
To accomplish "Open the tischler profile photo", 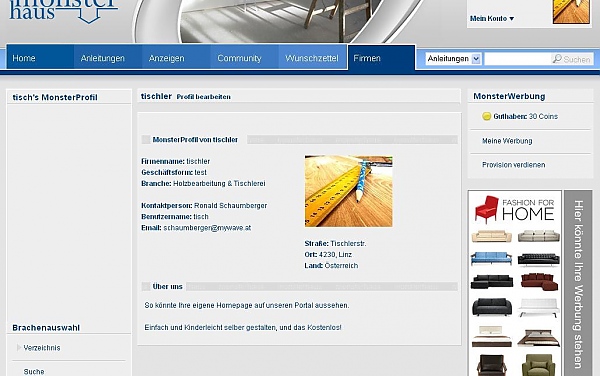I will (349, 191).
